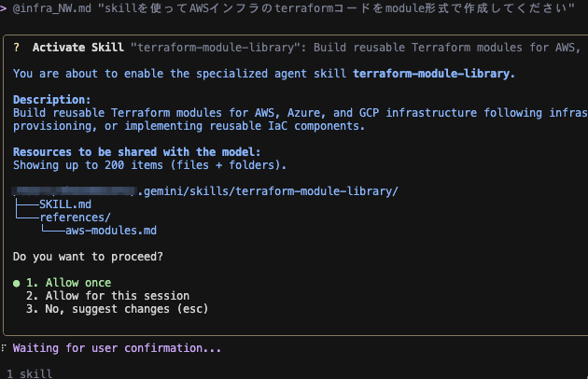Click the bold terraform-module-library skill name

pyautogui.click(x=434, y=73)
